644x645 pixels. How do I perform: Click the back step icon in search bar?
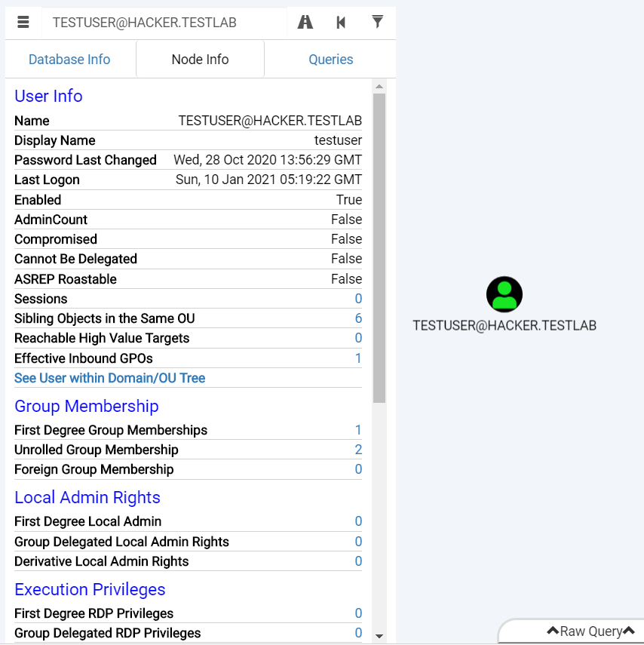pyautogui.click(x=341, y=23)
